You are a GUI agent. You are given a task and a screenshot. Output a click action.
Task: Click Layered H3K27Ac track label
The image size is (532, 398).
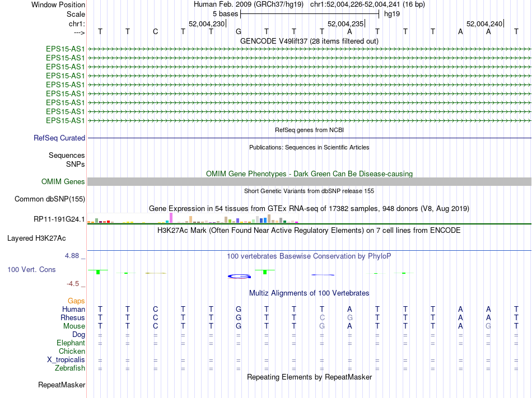pyautogui.click(x=36, y=238)
